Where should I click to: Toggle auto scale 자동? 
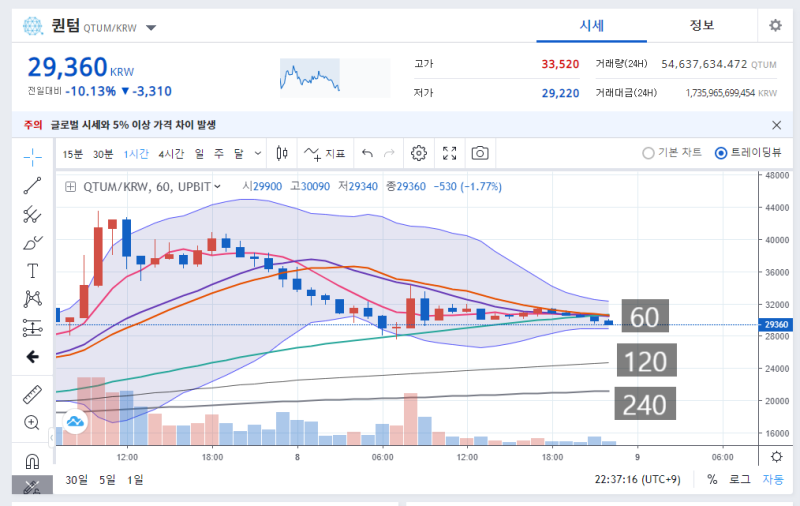point(773,479)
